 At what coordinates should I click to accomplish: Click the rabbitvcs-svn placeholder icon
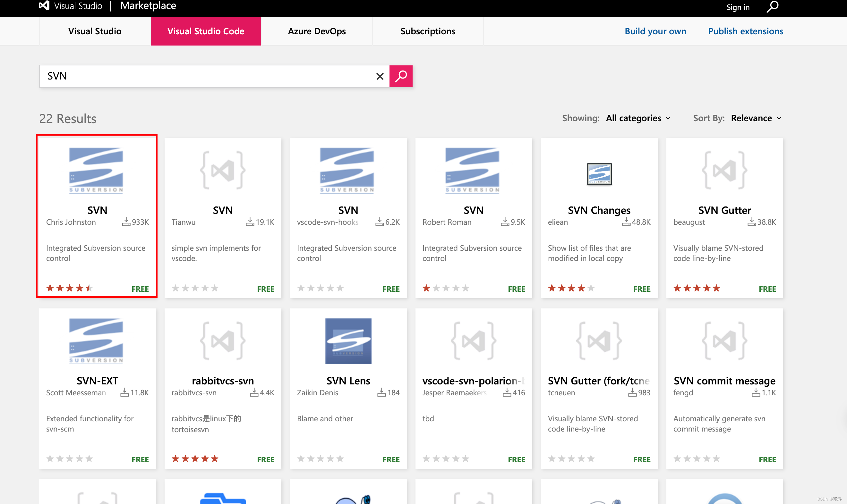point(223,340)
